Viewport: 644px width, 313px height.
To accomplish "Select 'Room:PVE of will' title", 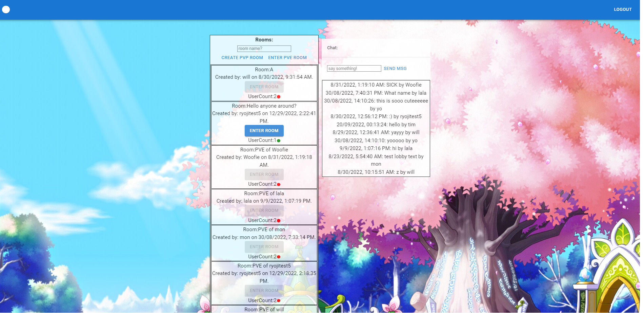I will [x=264, y=310].
